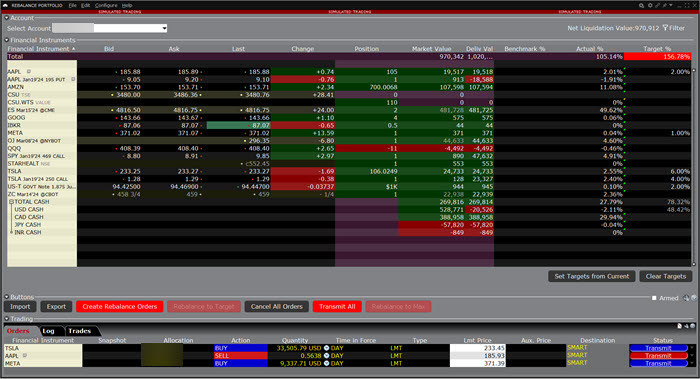Click the globe help icon beside Armed
Viewport: 700px width, 379px height.
coord(694,298)
